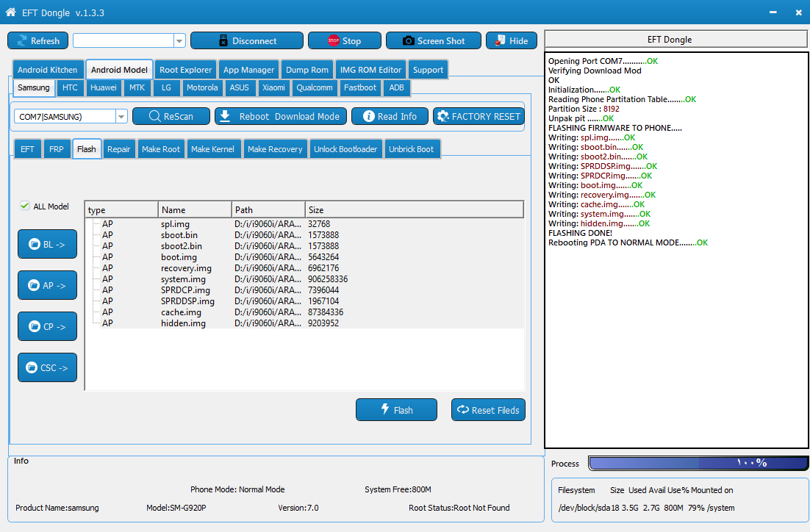
Task: Select the Unbrick Boot sub-tab
Action: pyautogui.click(x=412, y=149)
